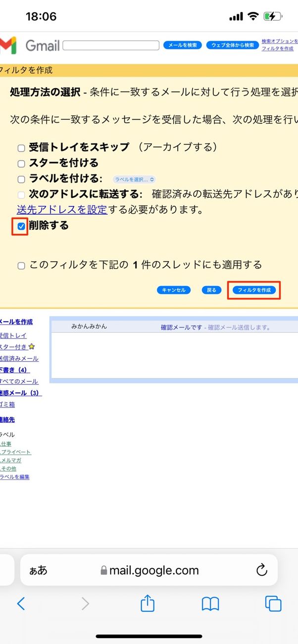This screenshot has height=644, width=298.
Task: Reload page with refresh icon
Action: pyautogui.click(x=262, y=570)
